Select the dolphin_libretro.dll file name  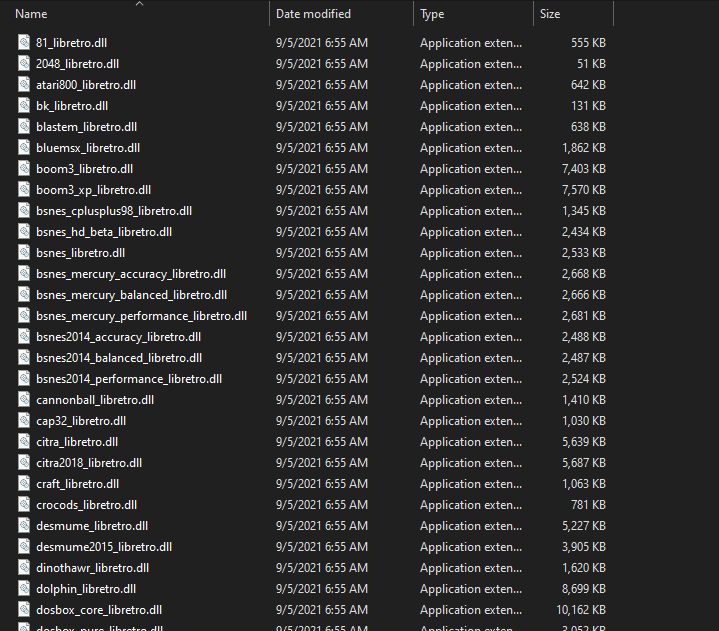pos(86,589)
